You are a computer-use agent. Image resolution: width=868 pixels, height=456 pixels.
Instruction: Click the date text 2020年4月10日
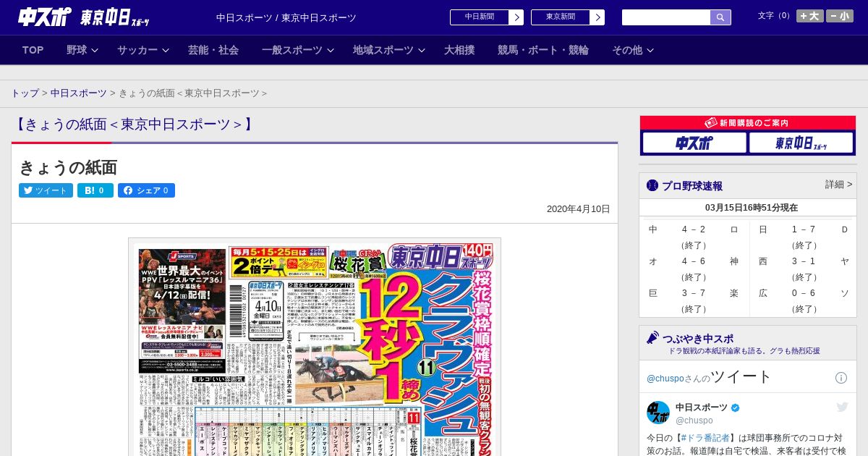578,209
